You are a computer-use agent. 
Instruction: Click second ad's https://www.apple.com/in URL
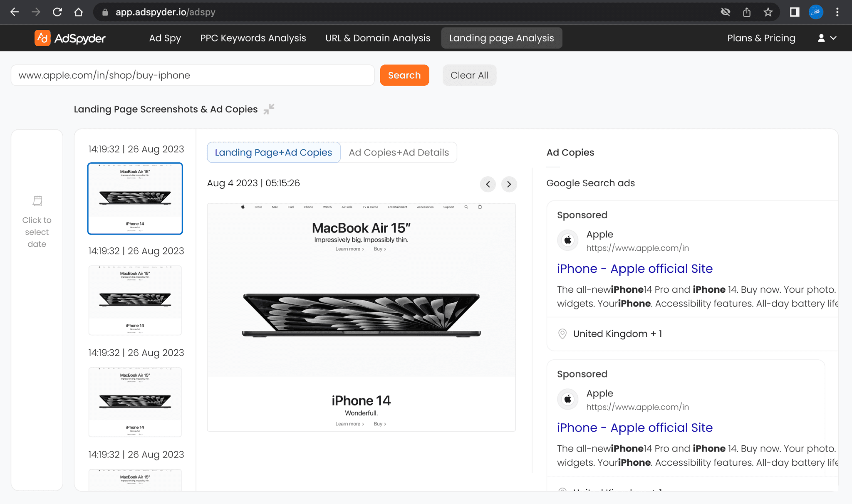point(638,407)
